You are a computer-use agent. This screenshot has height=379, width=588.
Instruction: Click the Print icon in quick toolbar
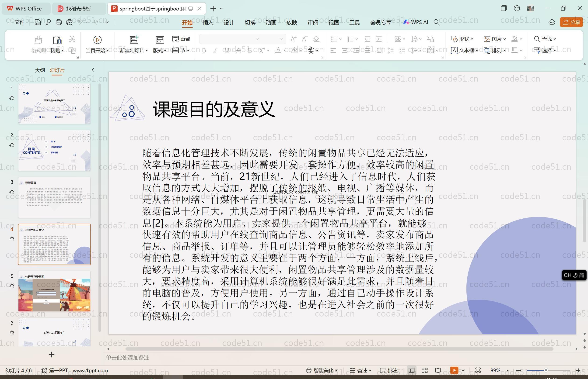point(59,22)
